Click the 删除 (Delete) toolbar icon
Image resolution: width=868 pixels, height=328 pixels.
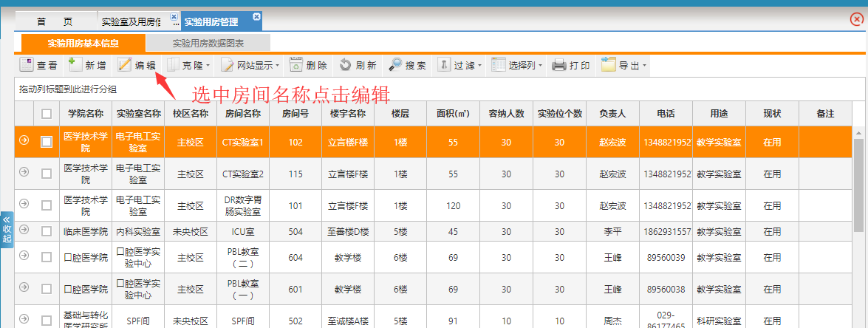296,65
